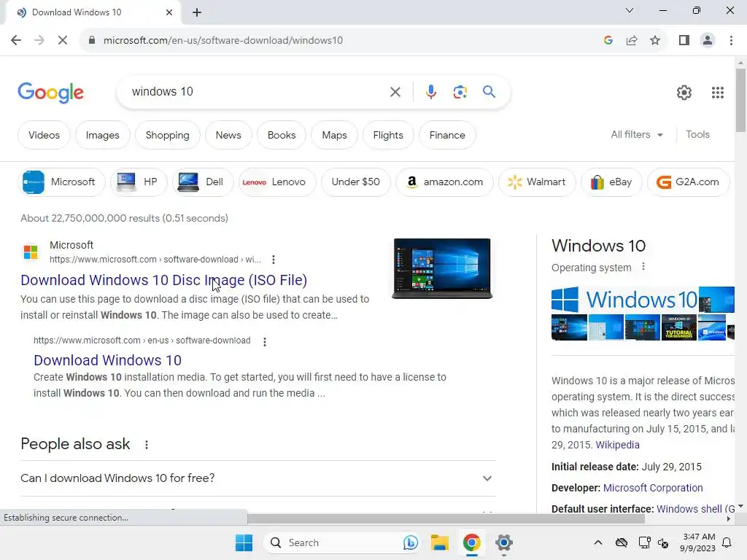Click the Bing chat icon in taskbar search
This screenshot has height=560, width=747.
[x=410, y=542]
